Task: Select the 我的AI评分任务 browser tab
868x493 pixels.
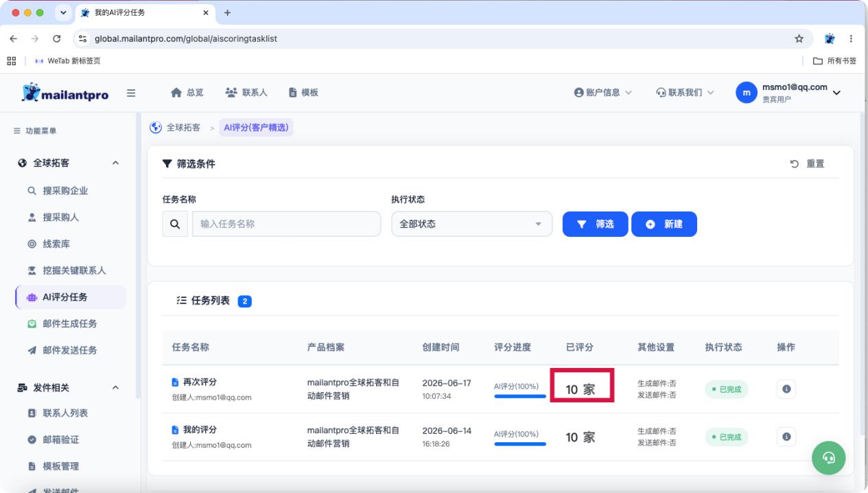Action: click(x=144, y=12)
